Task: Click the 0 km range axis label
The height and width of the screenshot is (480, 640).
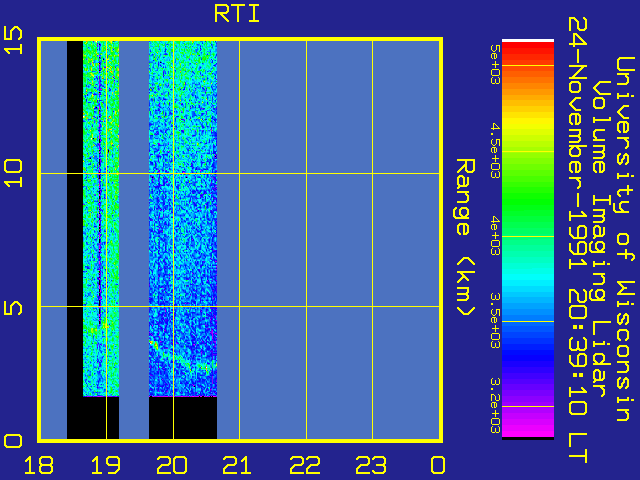Action: pos(13,441)
